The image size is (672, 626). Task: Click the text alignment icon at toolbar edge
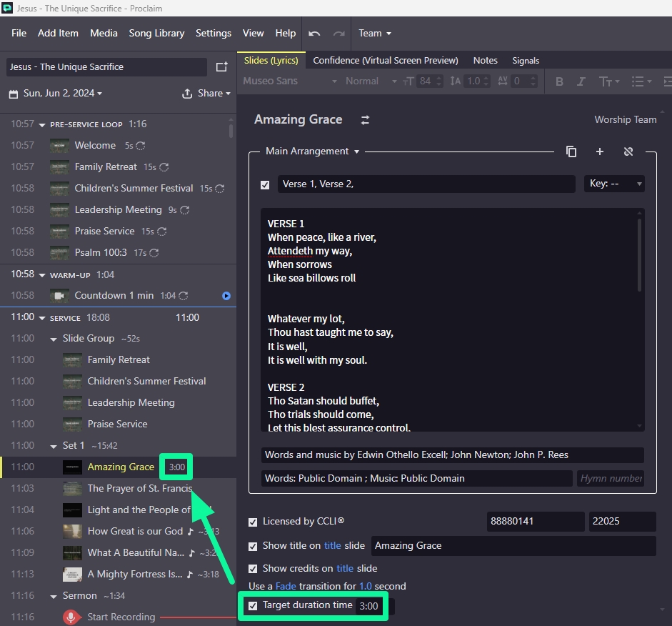click(667, 81)
